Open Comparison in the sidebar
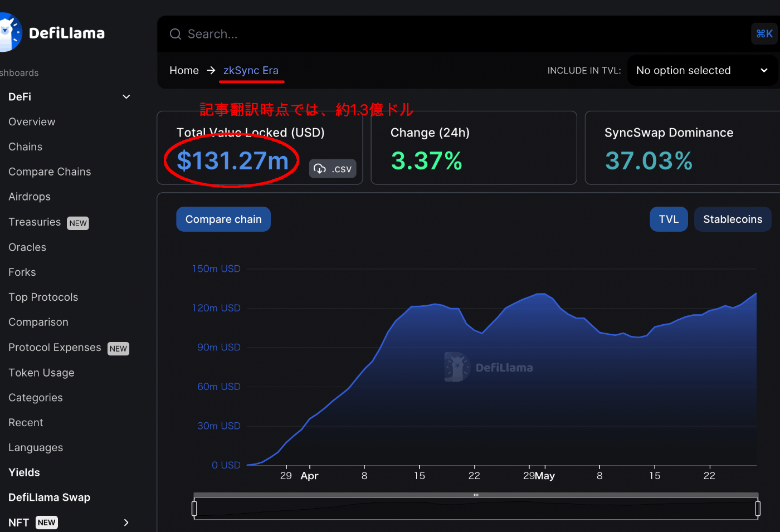780x532 pixels. coord(38,323)
